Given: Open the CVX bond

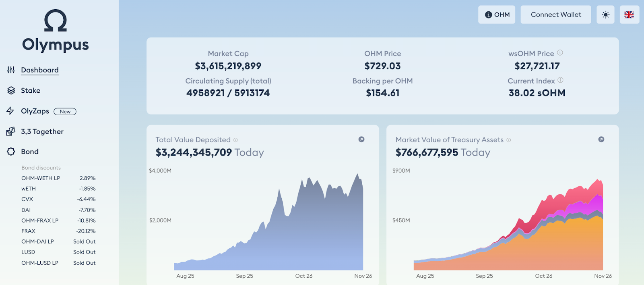Looking at the screenshot, I should pos(58,199).
